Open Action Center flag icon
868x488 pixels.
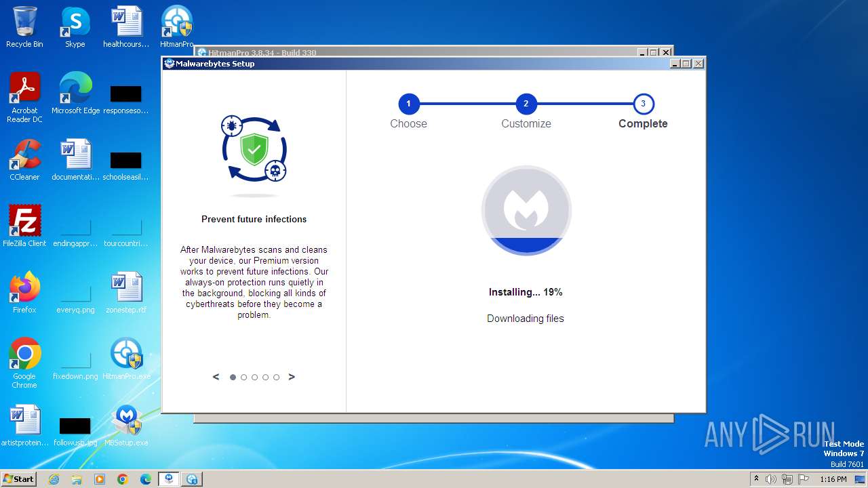[x=803, y=479]
